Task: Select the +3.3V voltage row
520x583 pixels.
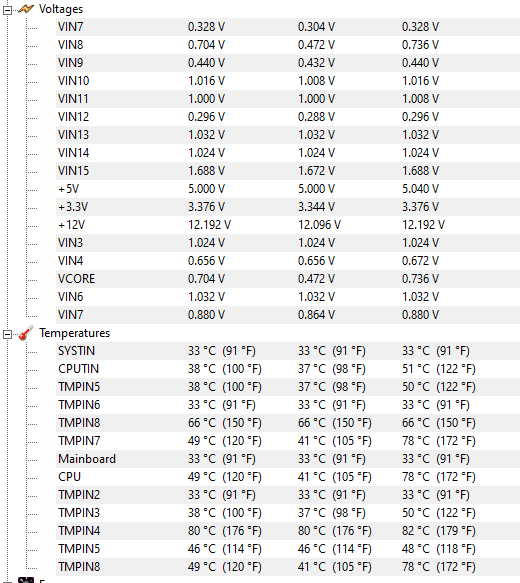Action: (288, 207)
